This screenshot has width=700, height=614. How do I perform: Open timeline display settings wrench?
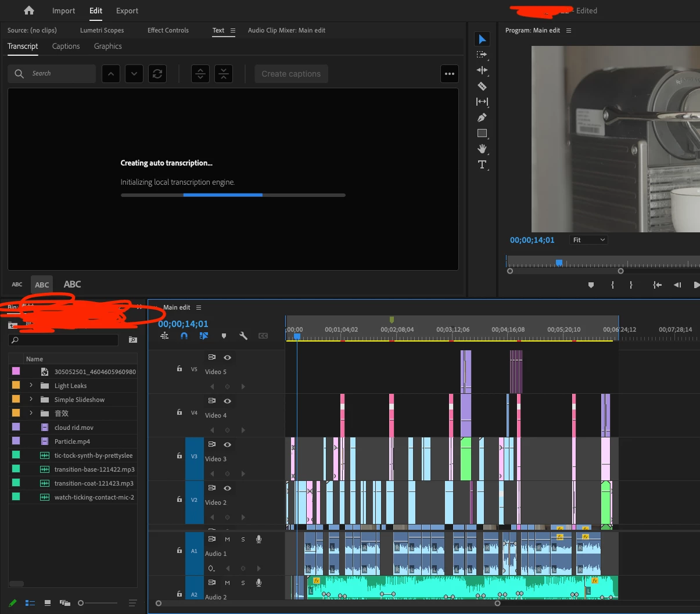coord(243,336)
